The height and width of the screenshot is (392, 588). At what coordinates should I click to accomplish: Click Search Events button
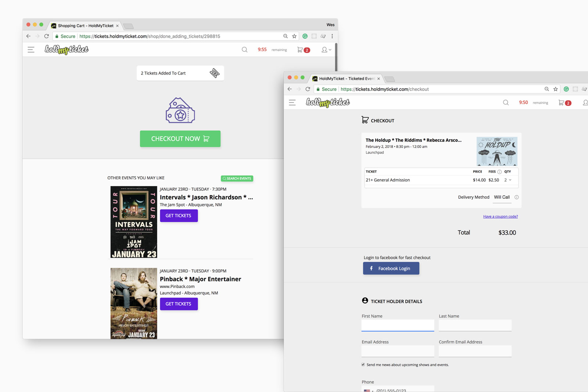pos(237,179)
